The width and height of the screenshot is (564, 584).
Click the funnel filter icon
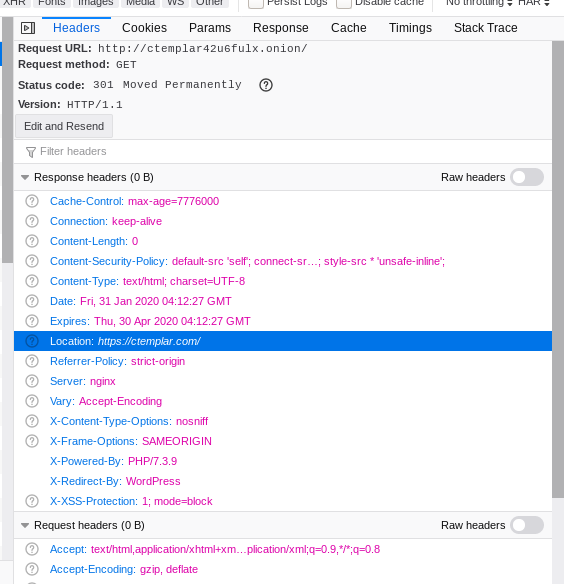[31, 152]
